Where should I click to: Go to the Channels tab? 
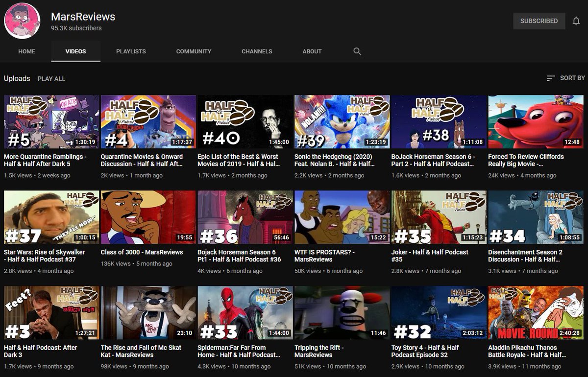pos(257,51)
